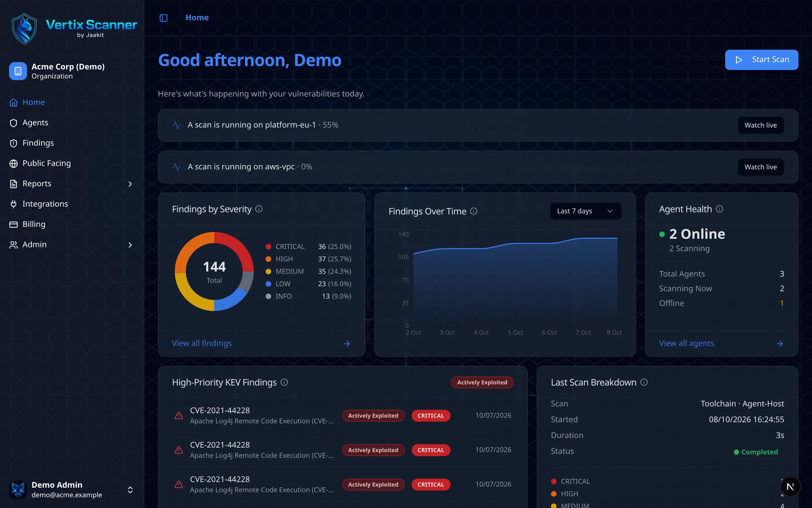Click the Start Scan button

tap(761, 60)
